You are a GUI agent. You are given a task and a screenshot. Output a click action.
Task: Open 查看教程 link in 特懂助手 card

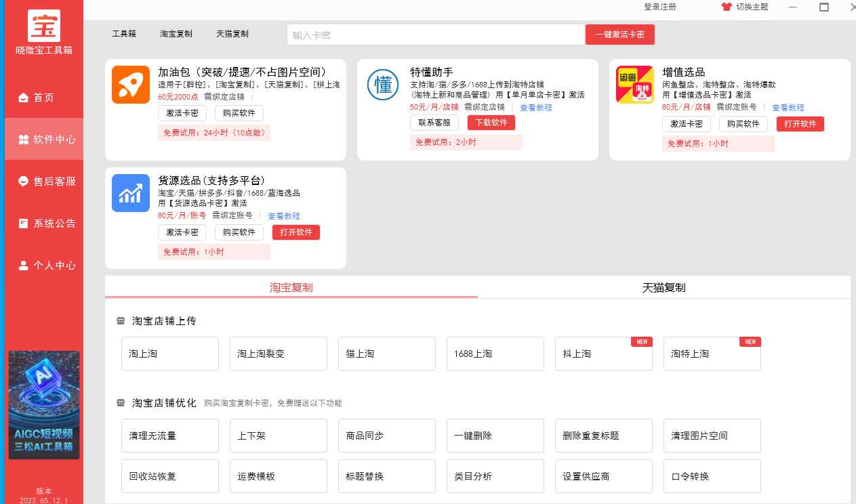click(536, 107)
